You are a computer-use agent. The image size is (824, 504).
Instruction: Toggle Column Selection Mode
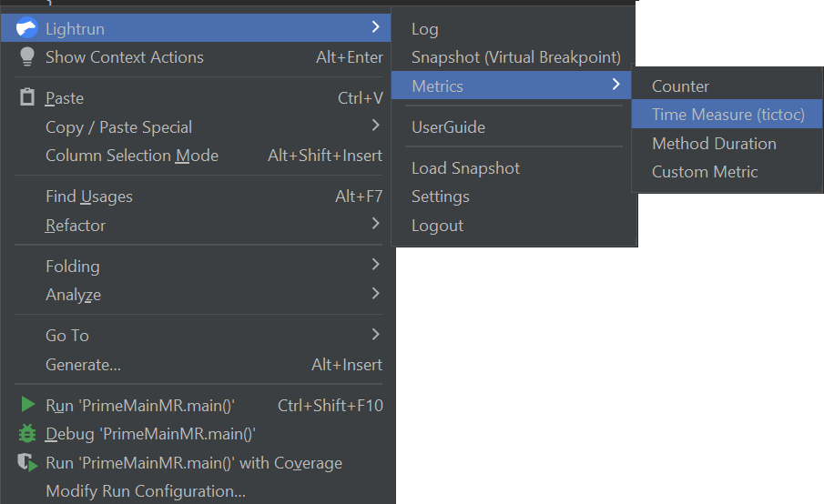coord(132,156)
